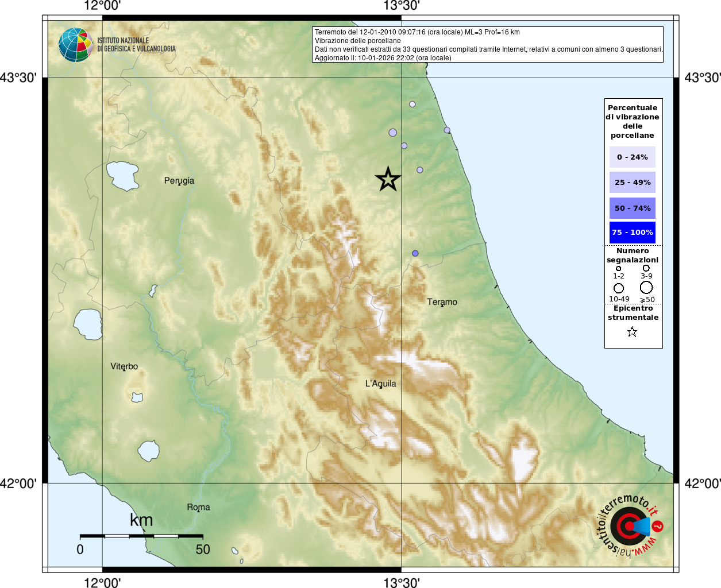Select the 75 - 100% legend swatch
The width and height of the screenshot is (721, 588).
tap(632, 233)
